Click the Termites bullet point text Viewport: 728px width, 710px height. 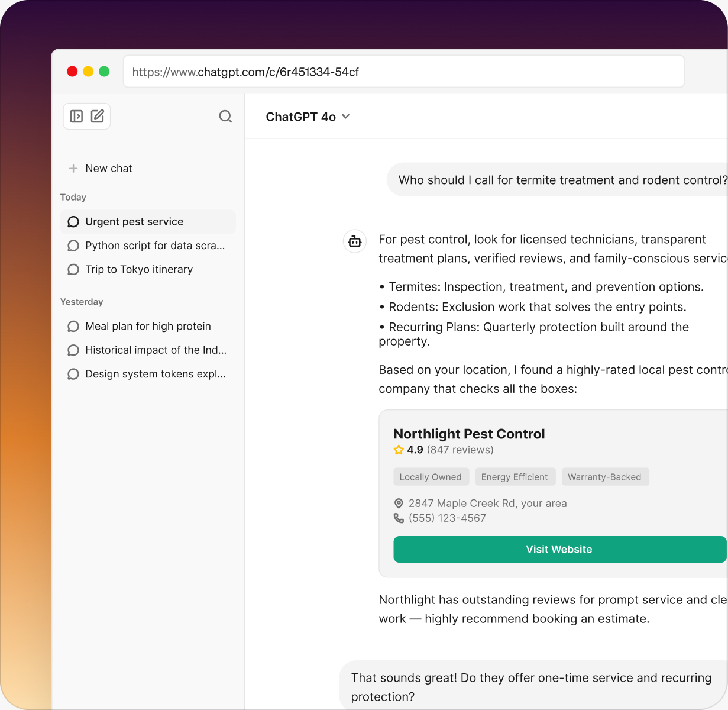pos(541,287)
